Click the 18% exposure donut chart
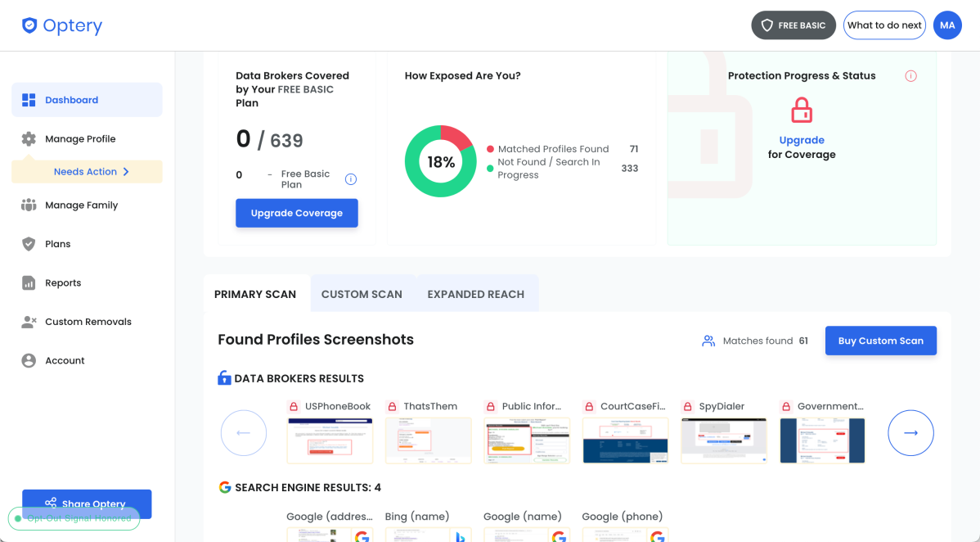 pos(441,161)
